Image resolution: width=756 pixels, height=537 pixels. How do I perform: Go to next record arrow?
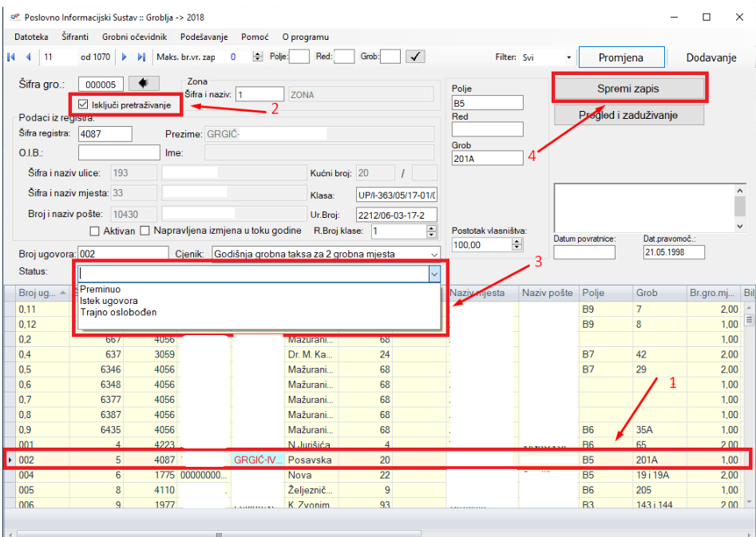[x=125, y=57]
